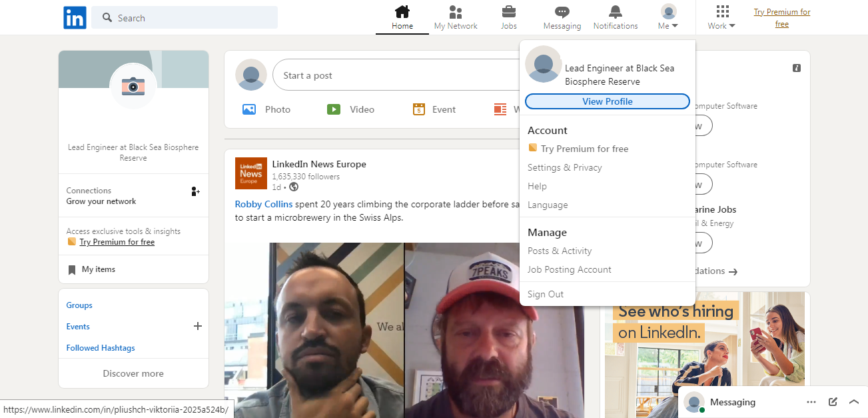Choose Language in the Me menu

click(548, 205)
